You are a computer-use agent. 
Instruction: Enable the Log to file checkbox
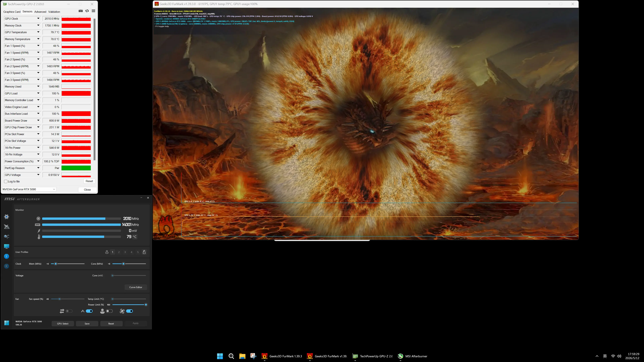point(6,182)
